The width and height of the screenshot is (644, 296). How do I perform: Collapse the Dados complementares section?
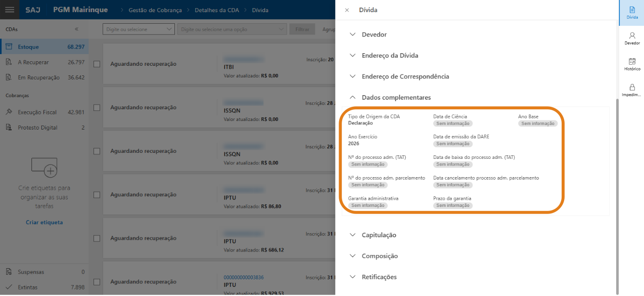pyautogui.click(x=396, y=97)
